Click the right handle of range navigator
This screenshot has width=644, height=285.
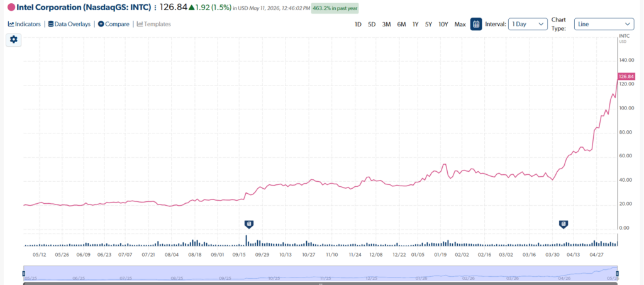coord(617,274)
